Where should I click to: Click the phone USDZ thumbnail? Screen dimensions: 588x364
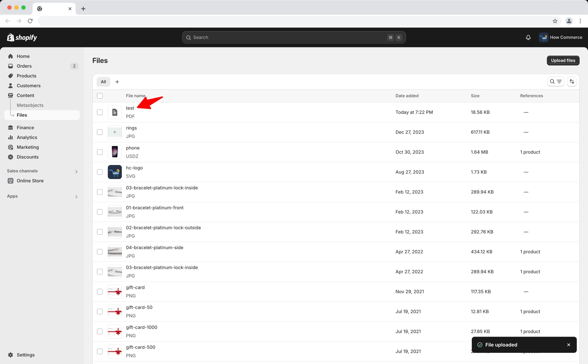click(x=115, y=152)
